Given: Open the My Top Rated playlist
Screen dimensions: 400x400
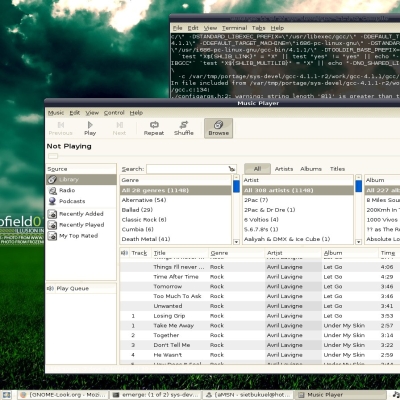Looking at the screenshot, I should pos(81,236).
